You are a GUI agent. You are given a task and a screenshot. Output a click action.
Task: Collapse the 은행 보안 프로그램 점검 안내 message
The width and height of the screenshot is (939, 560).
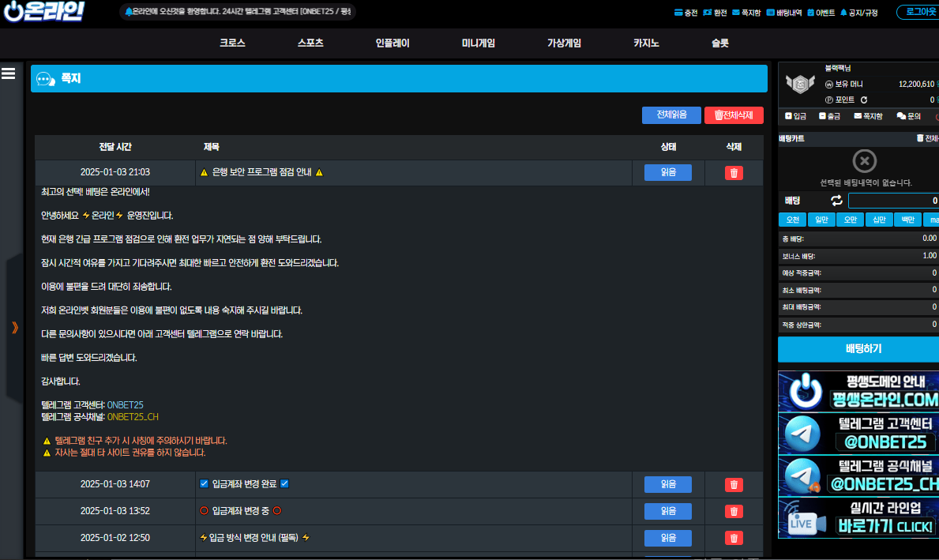(261, 172)
